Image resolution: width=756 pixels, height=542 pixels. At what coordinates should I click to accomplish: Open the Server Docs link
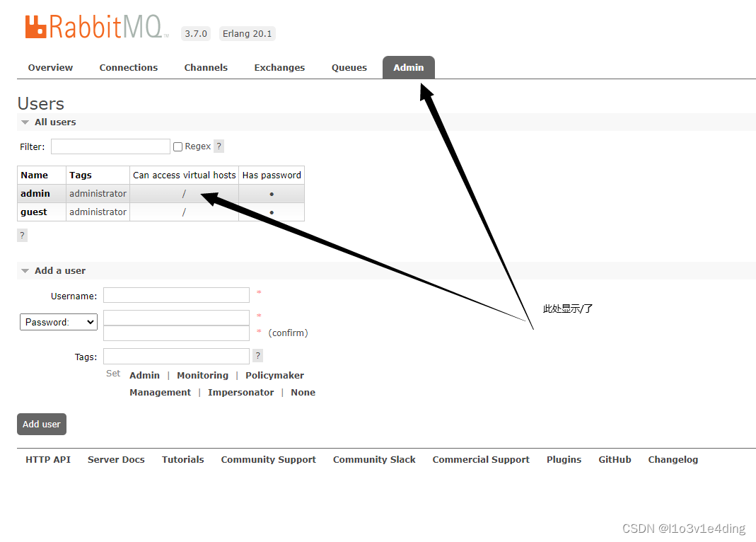(x=116, y=459)
